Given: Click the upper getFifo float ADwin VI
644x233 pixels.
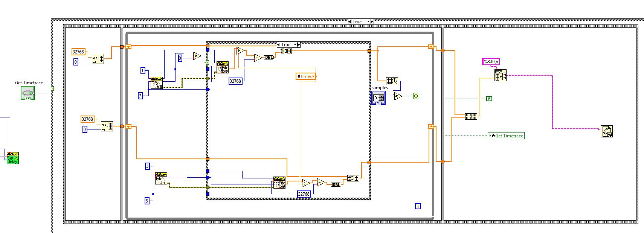Looking at the screenshot, I should pos(222,68).
